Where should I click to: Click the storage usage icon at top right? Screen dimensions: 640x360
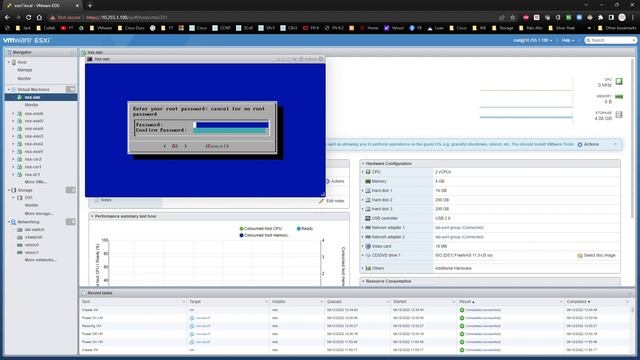pyautogui.click(x=619, y=115)
